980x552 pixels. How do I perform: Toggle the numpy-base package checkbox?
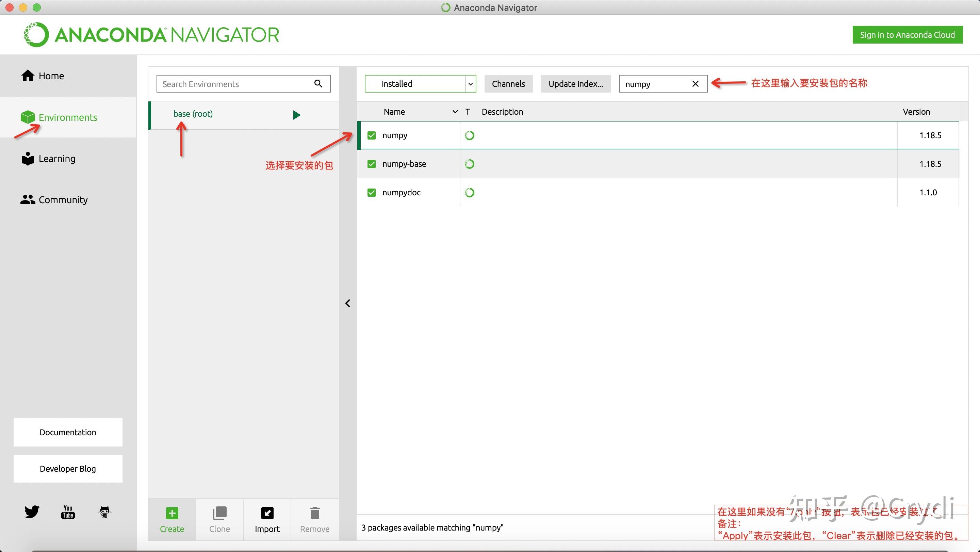pos(372,164)
